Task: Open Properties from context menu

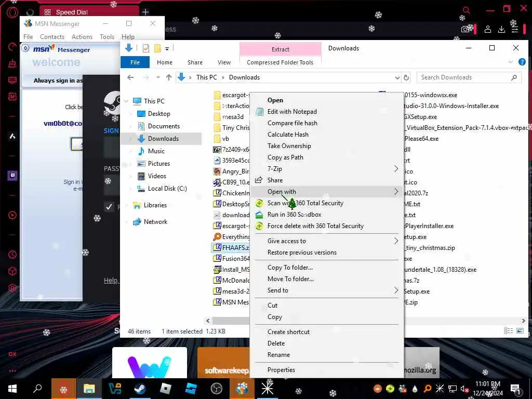Action: click(x=281, y=370)
